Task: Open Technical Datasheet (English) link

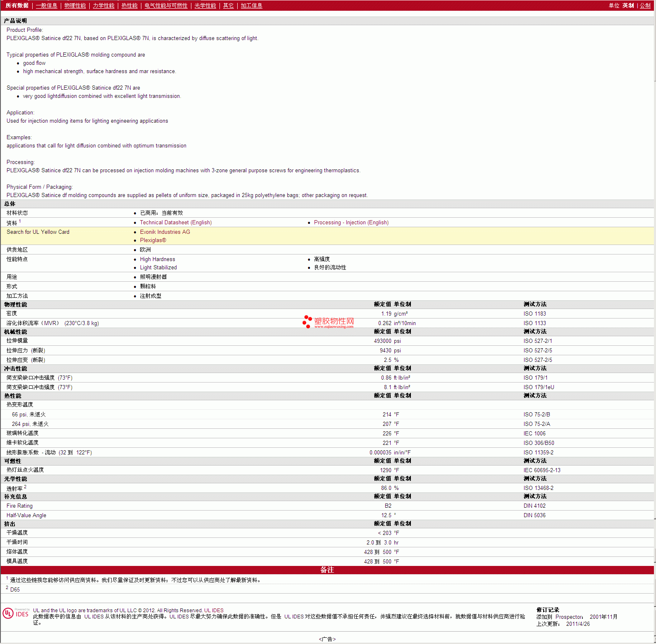Action: pos(176,223)
